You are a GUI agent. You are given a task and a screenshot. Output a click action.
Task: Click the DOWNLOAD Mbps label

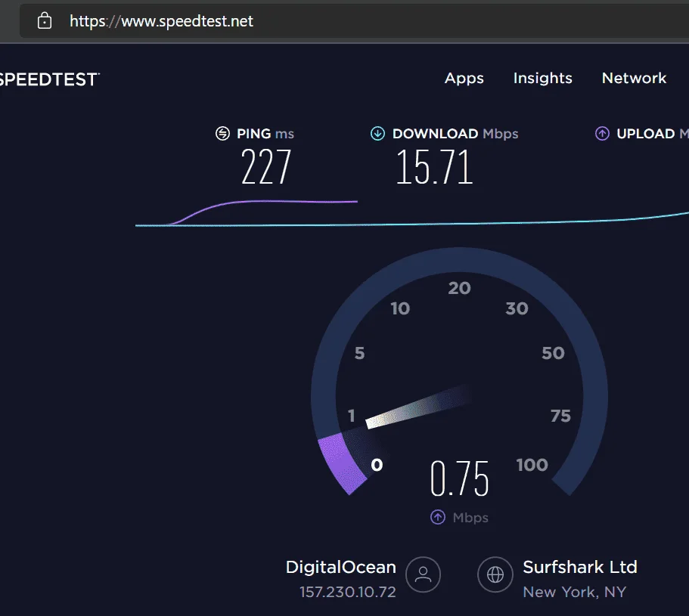455,134
